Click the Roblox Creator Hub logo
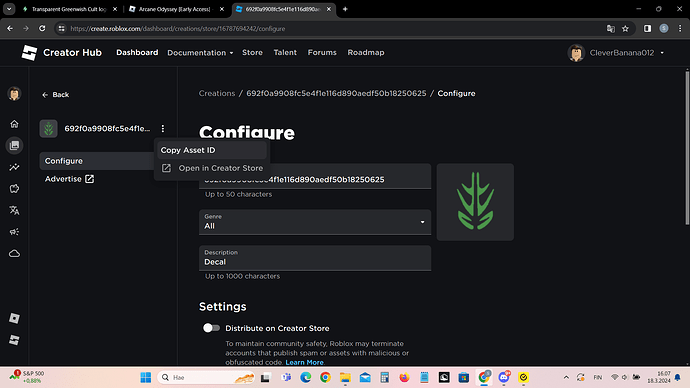The height and width of the screenshot is (388, 690). (x=62, y=53)
